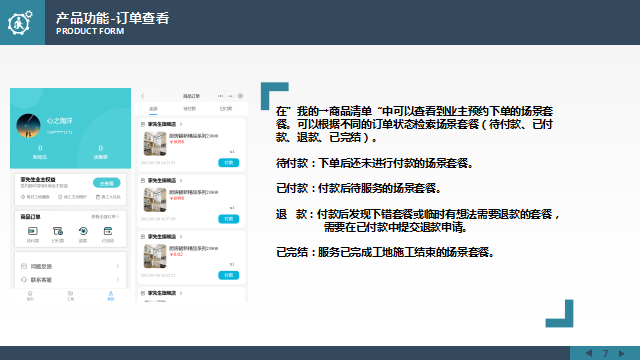Click the 待付款 description line in the slide text
The width and height of the screenshot is (640, 360).
(x=375, y=163)
